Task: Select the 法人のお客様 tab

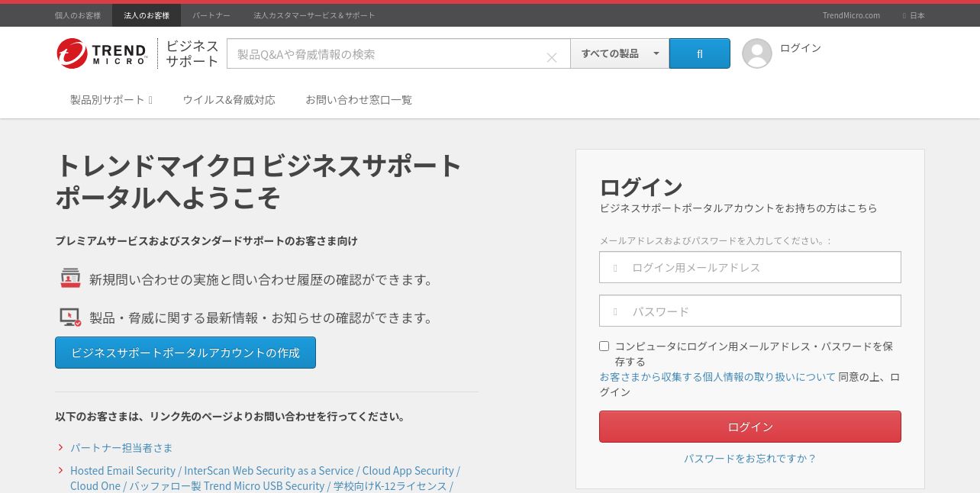Action: point(147,15)
